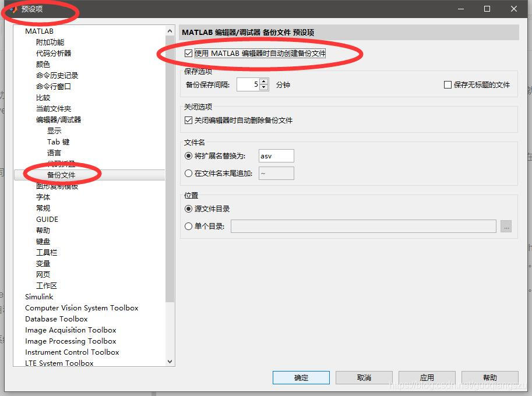This screenshot has width=532, height=396.
Task: Click tree scroll up arrow
Action: 170,31
